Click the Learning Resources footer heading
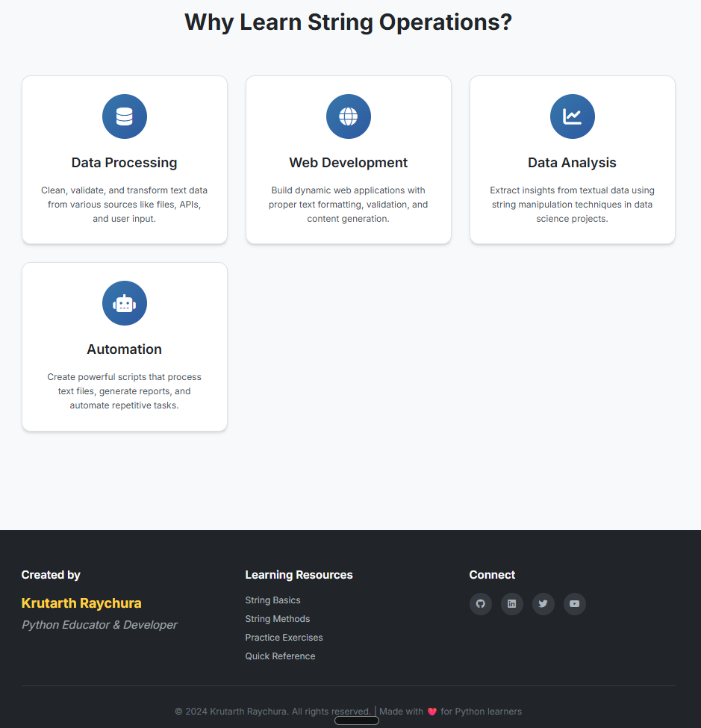Viewport: 701px width, 728px height. tap(299, 574)
